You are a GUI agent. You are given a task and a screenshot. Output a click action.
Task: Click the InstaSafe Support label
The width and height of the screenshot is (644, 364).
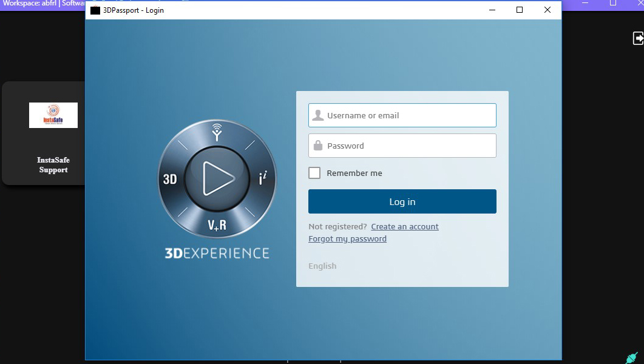(53, 165)
